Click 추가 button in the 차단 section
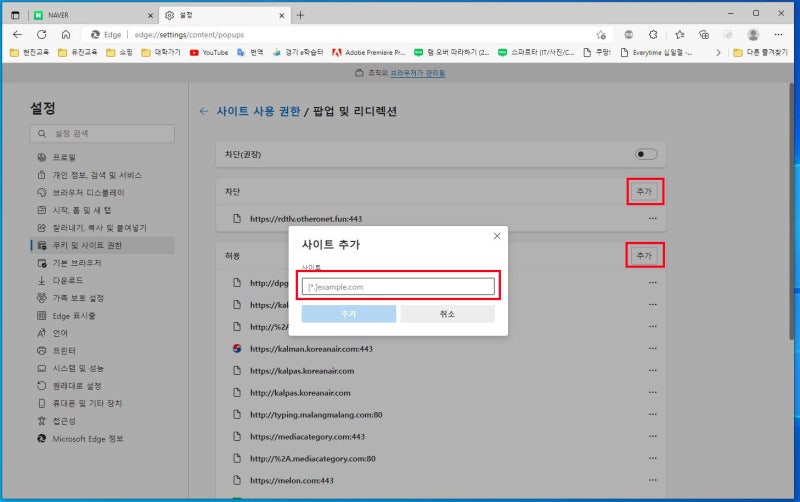The height and width of the screenshot is (502, 800). click(644, 191)
